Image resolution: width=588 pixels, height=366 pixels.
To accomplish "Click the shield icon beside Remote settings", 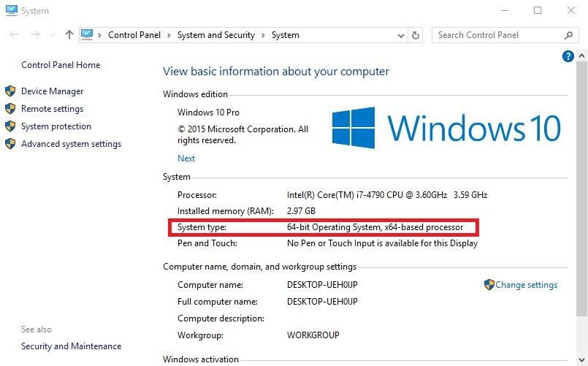I will 10,109.
